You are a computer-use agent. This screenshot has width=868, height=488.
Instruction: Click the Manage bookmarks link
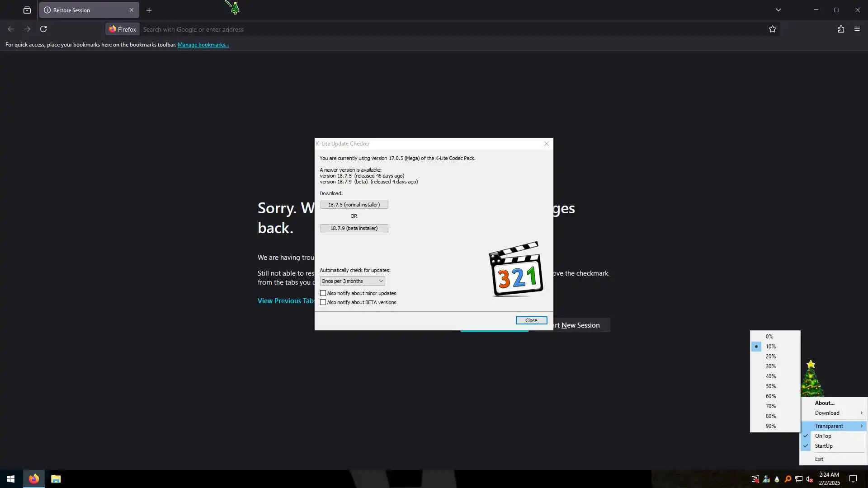click(x=203, y=45)
